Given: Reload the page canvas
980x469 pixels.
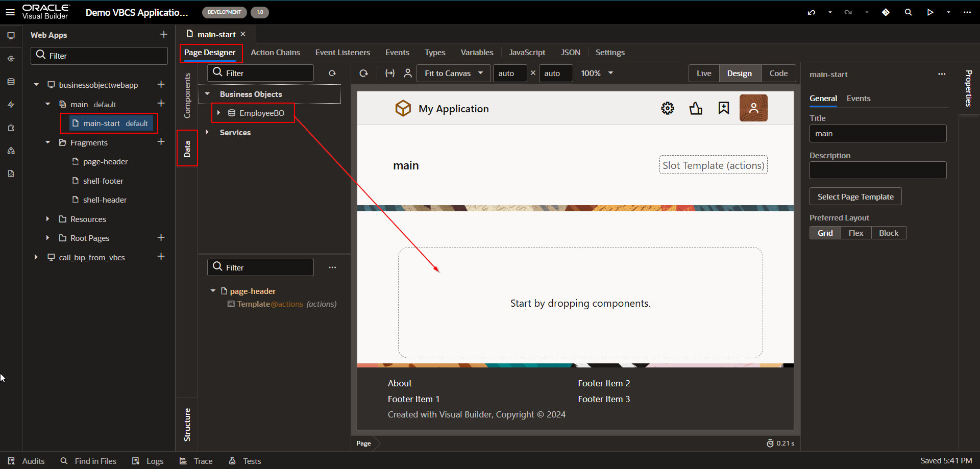Looking at the screenshot, I should [363, 73].
